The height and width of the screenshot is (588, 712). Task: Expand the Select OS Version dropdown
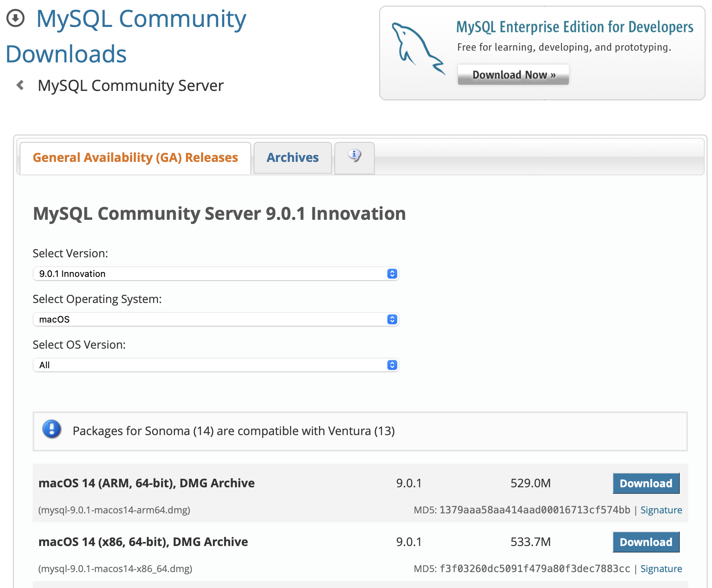216,365
